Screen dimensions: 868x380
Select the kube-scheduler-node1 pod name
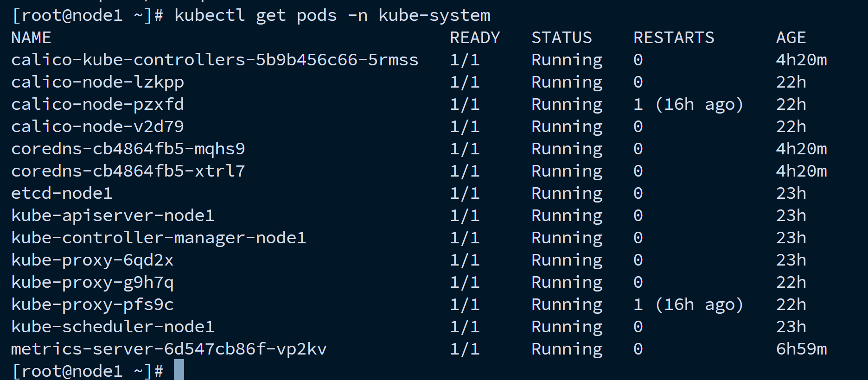pos(113,327)
